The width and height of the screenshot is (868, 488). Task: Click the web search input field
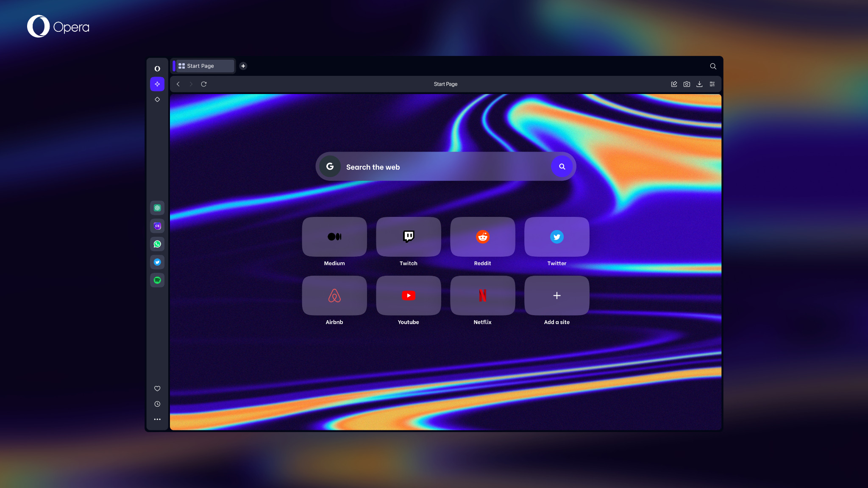445,166
